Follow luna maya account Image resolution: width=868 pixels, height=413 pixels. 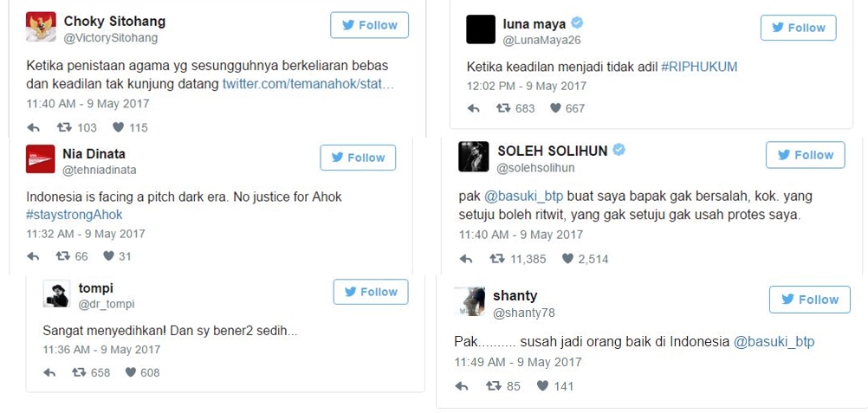point(798,28)
